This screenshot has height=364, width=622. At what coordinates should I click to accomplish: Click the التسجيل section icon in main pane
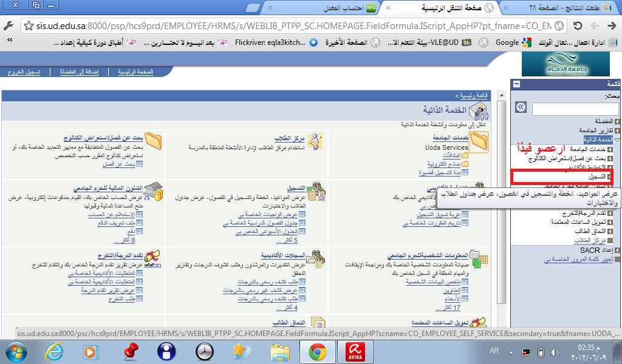pos(316,191)
